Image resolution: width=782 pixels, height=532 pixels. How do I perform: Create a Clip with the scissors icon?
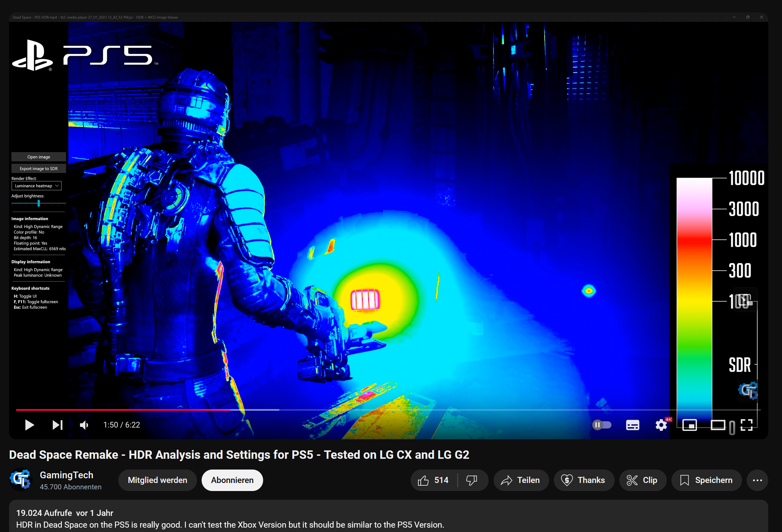click(643, 480)
